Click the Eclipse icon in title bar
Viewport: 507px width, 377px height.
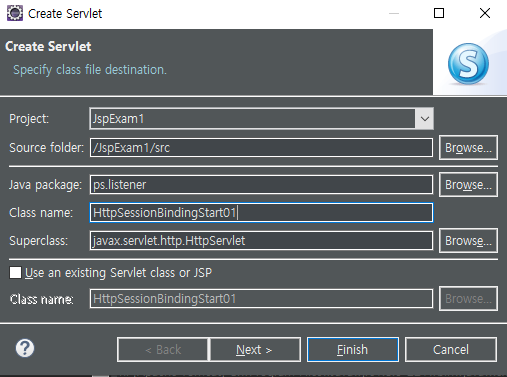[15, 13]
